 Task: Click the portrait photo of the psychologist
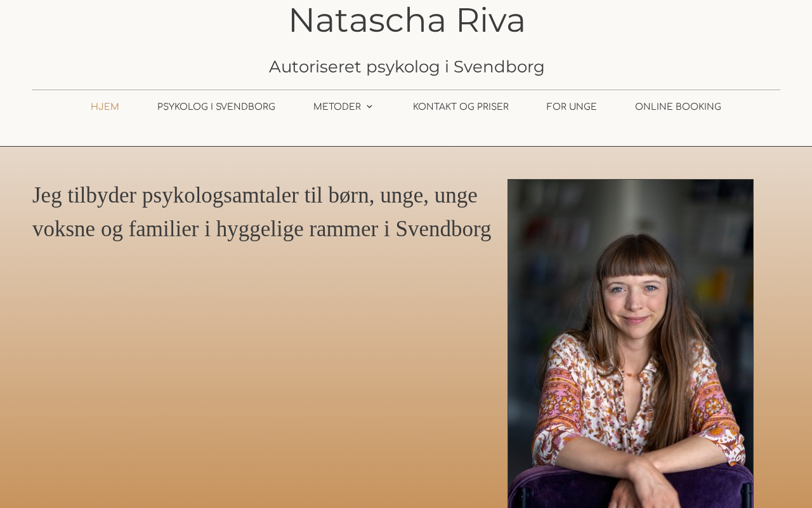631,344
